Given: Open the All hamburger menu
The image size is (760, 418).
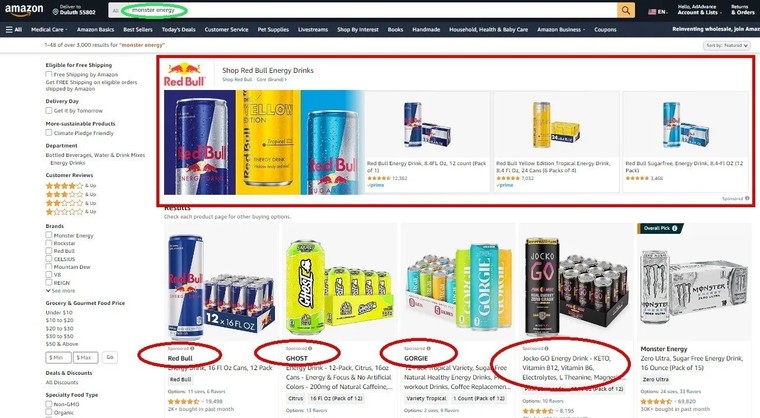Looking at the screenshot, I should pyautogui.click(x=14, y=30).
